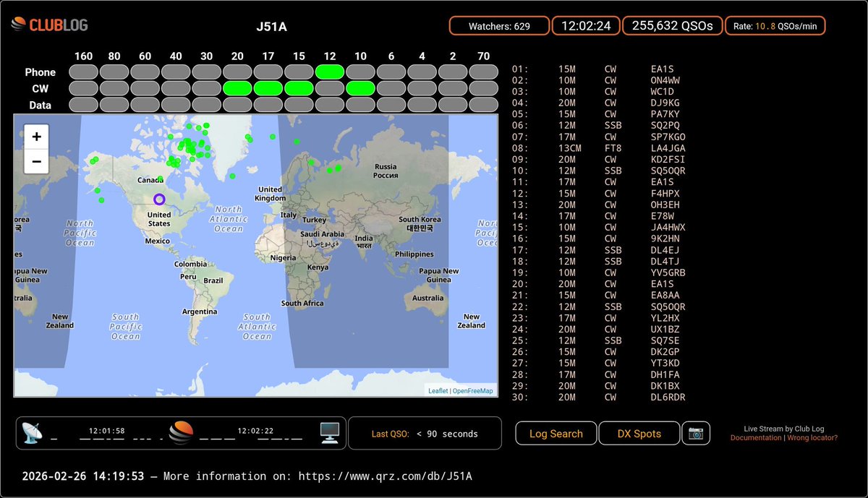Click the 255,632 QSOs counter
Screen dimensions: 868x498
[672, 25]
